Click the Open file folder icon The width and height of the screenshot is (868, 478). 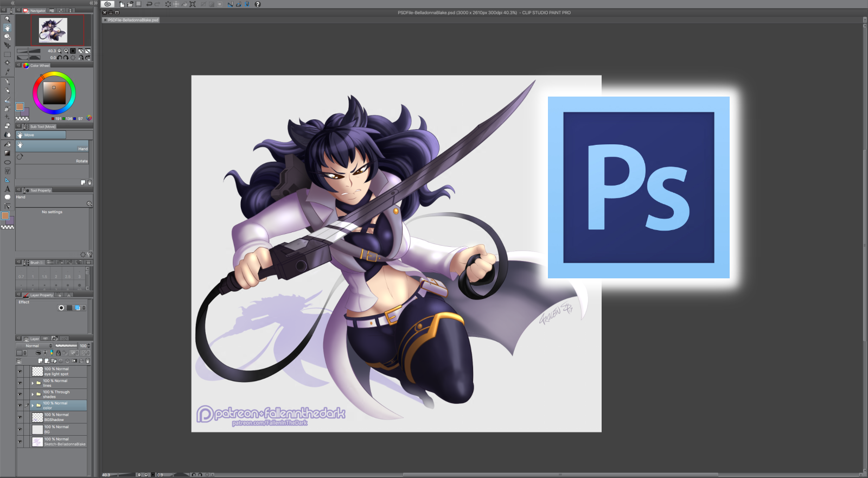(x=130, y=4)
